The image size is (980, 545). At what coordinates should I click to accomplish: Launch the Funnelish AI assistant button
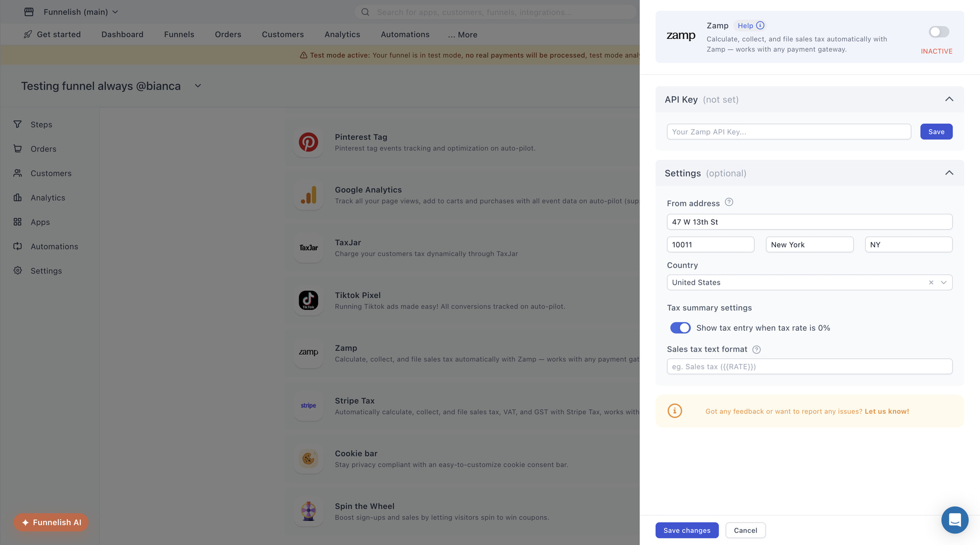(x=51, y=523)
